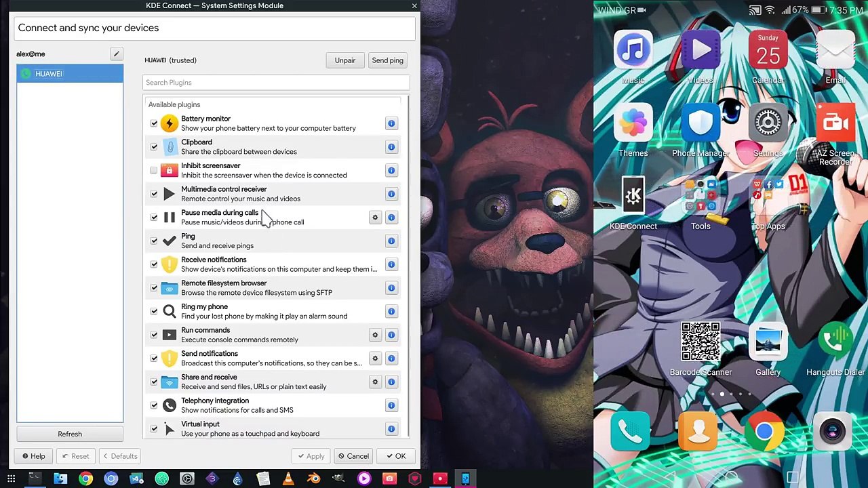The height and width of the screenshot is (488, 868).
Task: Open Music app on phone
Action: click(x=633, y=58)
